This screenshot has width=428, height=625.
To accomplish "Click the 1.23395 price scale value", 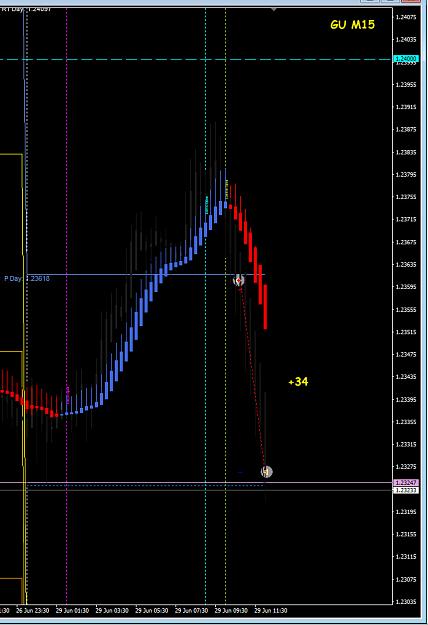I will [406, 399].
